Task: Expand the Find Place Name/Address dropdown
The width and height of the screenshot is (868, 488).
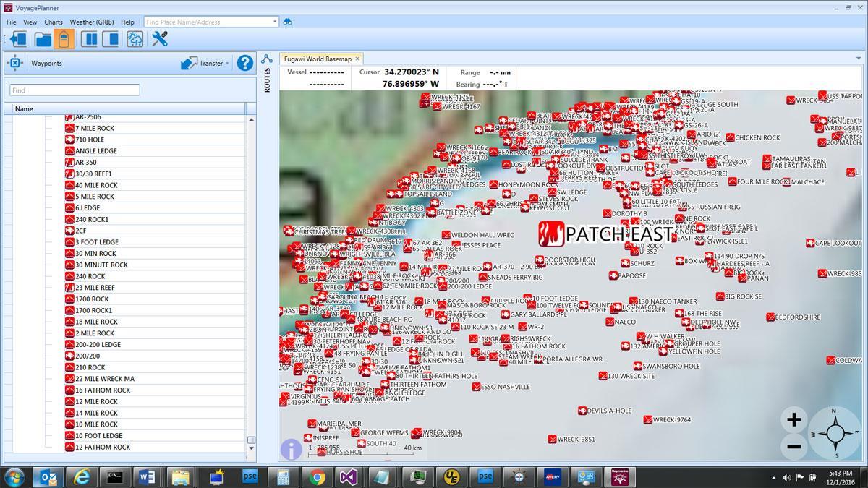Action: click(x=275, y=22)
